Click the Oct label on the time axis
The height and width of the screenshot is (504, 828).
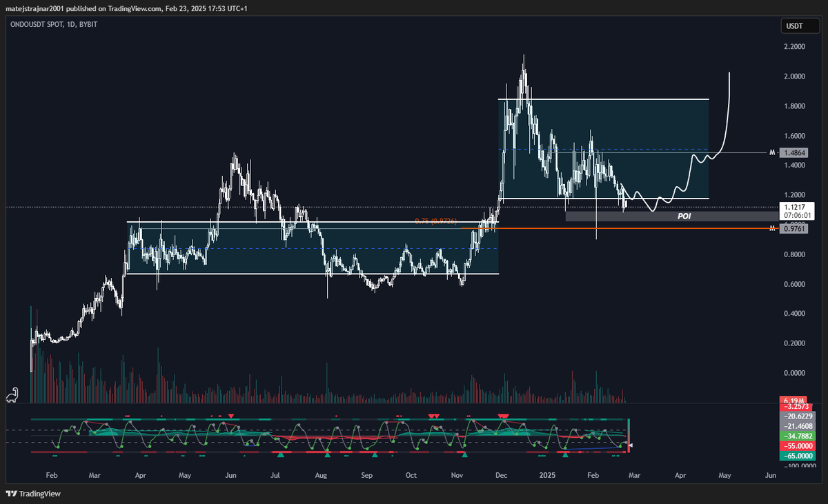411,476
